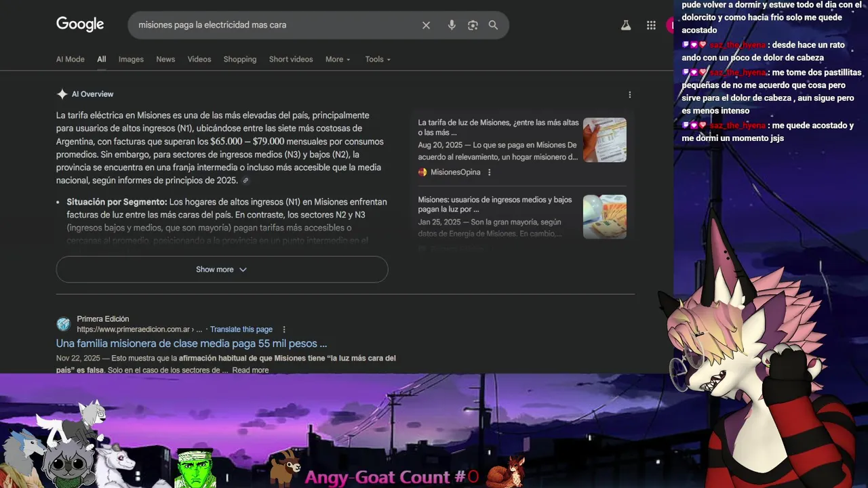
Task: Click the Google logo
Action: 80,24
